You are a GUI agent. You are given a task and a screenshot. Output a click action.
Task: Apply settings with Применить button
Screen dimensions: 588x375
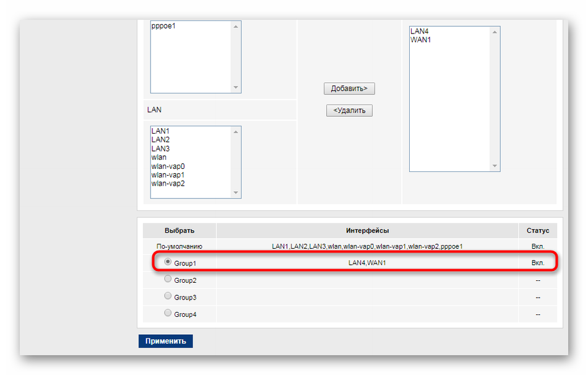[x=165, y=341]
